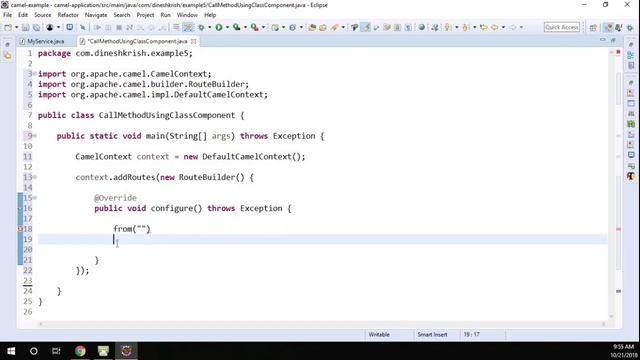Screen dimensions: 640x360
Task: Click the Save All icon
Action: [36, 27]
